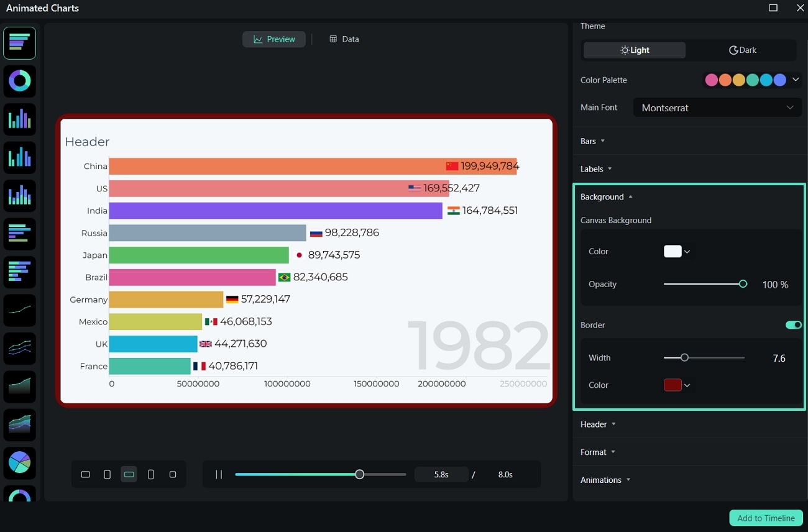Select the bar chart race template

[x=19, y=43]
